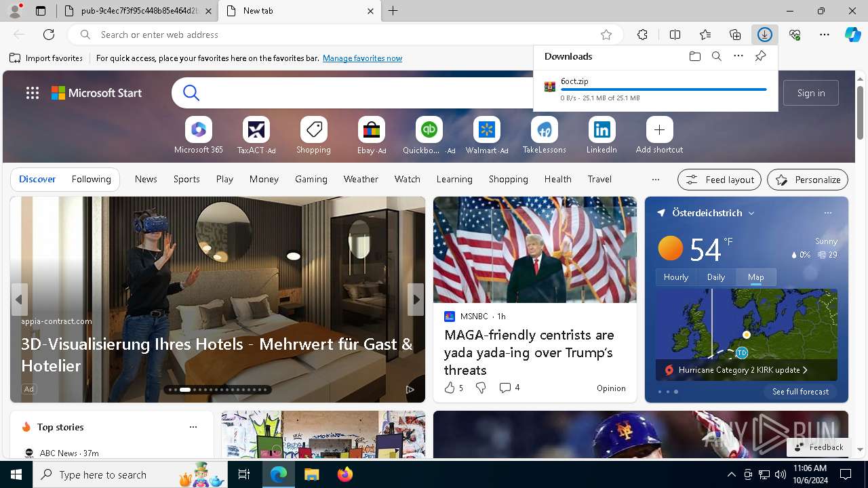
Task: Open the Walmart shortcut
Action: pos(487,136)
